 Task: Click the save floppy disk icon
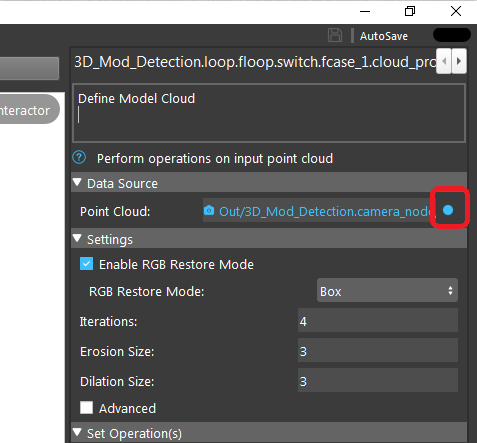(x=335, y=35)
